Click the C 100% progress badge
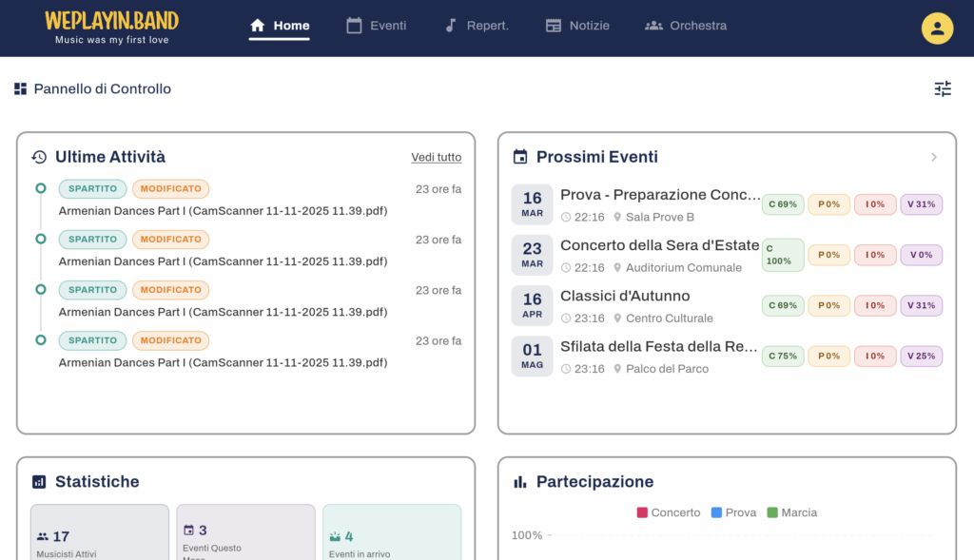The height and width of the screenshot is (560, 974). pyautogui.click(x=782, y=255)
